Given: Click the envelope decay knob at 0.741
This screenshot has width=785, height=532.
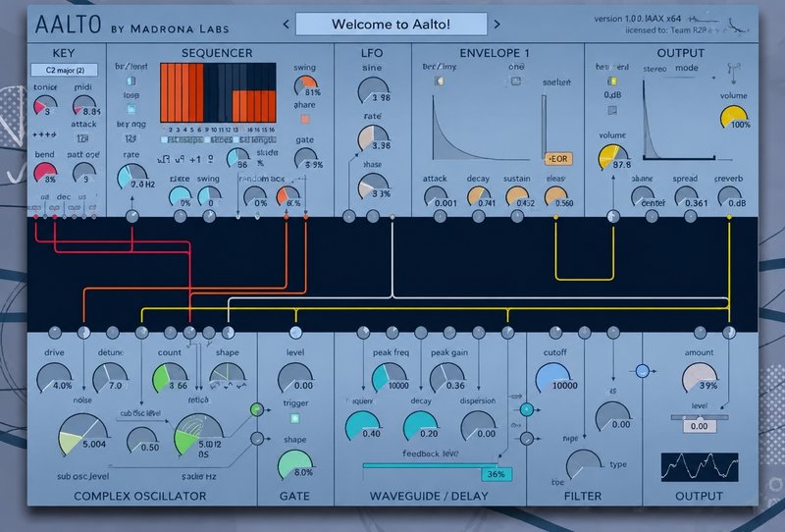Looking at the screenshot, I should tap(479, 196).
